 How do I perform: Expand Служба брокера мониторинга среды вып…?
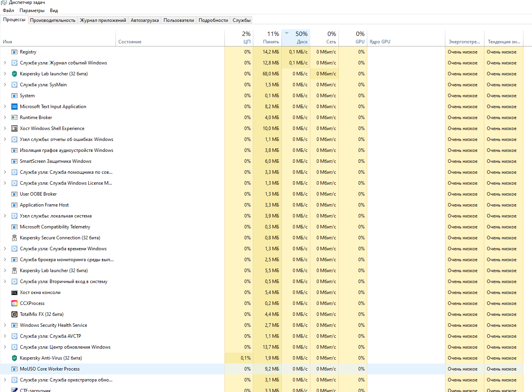5,260
